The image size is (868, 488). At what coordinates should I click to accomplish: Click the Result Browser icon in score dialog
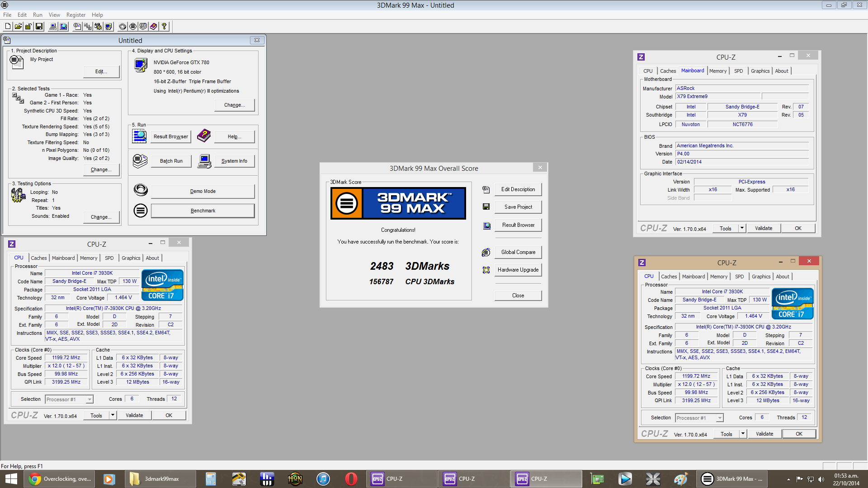click(x=486, y=225)
